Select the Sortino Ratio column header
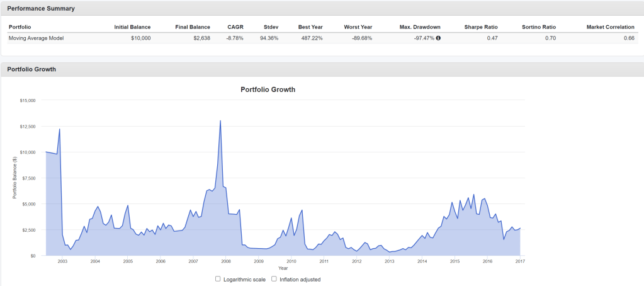 coord(539,27)
